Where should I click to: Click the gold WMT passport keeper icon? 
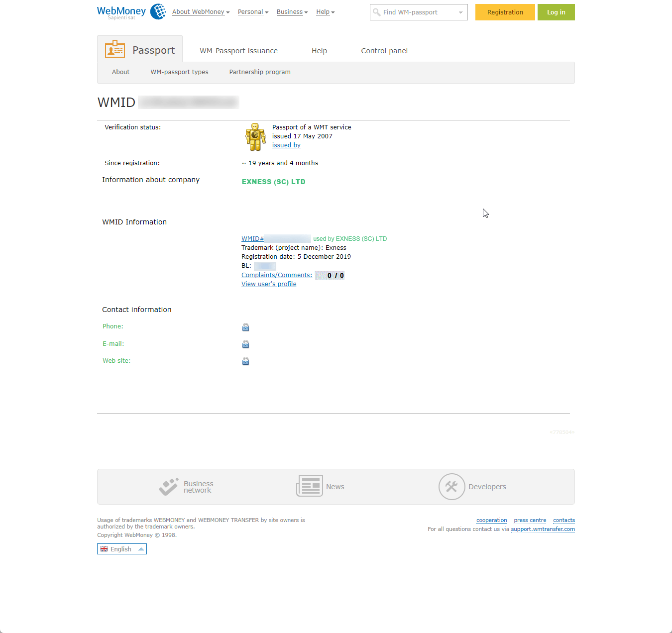tap(255, 137)
